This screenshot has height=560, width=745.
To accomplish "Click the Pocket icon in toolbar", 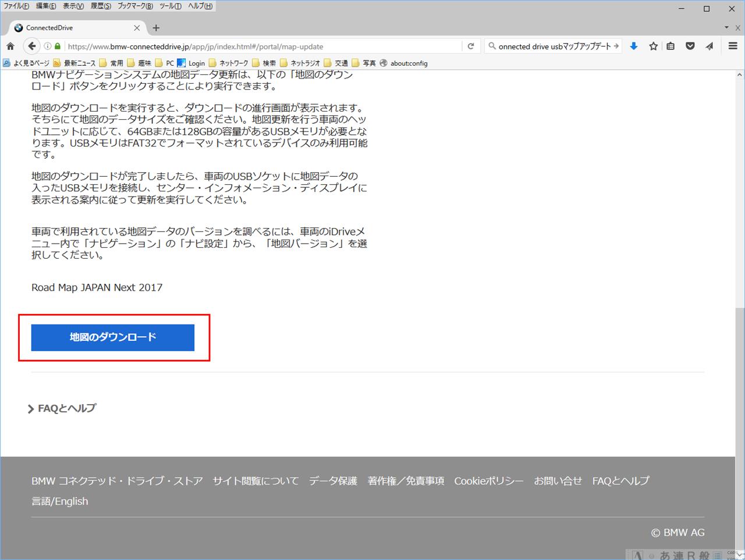I will click(x=690, y=46).
